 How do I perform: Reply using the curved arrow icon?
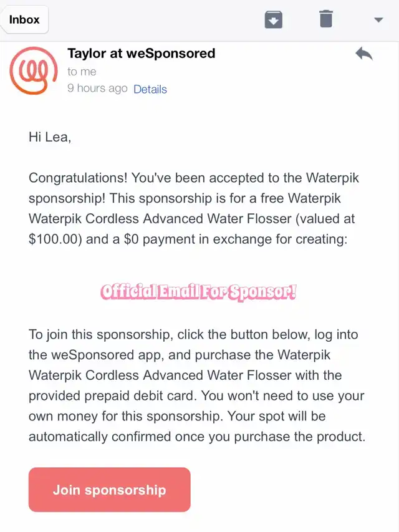(x=364, y=54)
